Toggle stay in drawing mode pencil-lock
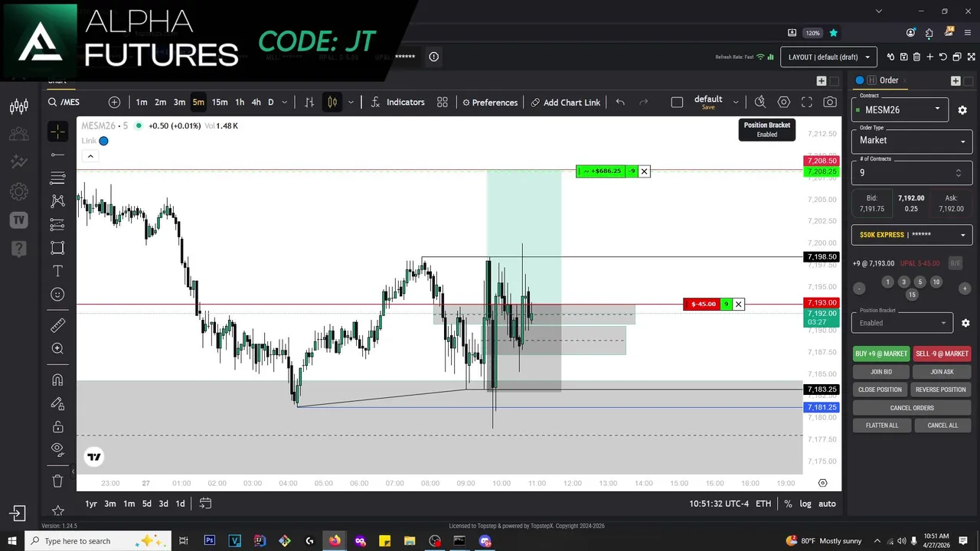The image size is (980, 551). click(x=57, y=403)
